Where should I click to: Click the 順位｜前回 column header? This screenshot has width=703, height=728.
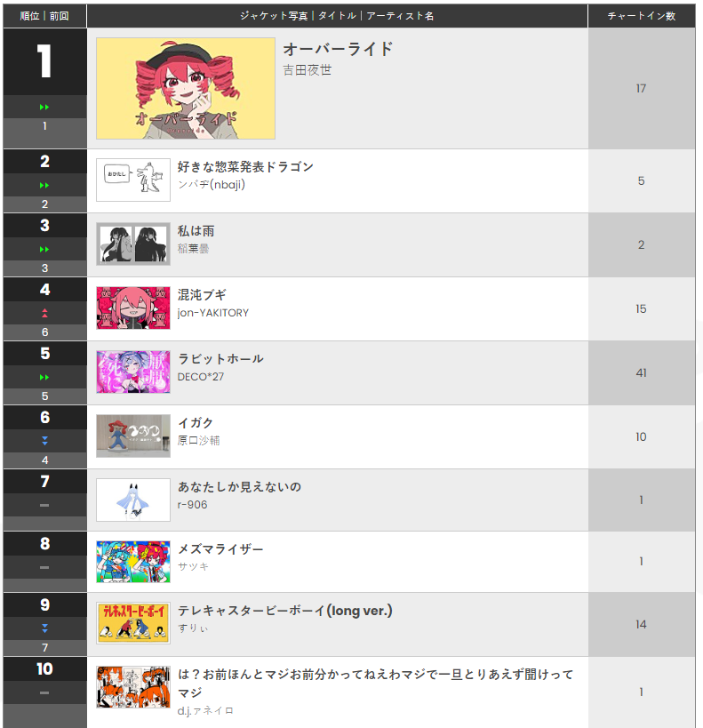point(44,16)
